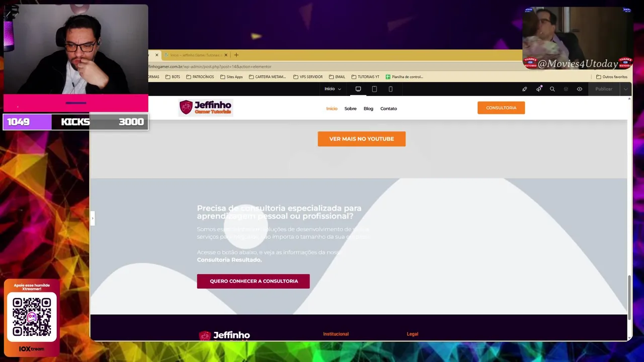Switch to desktop responsive view
This screenshot has width=644, height=362.
coord(358,89)
